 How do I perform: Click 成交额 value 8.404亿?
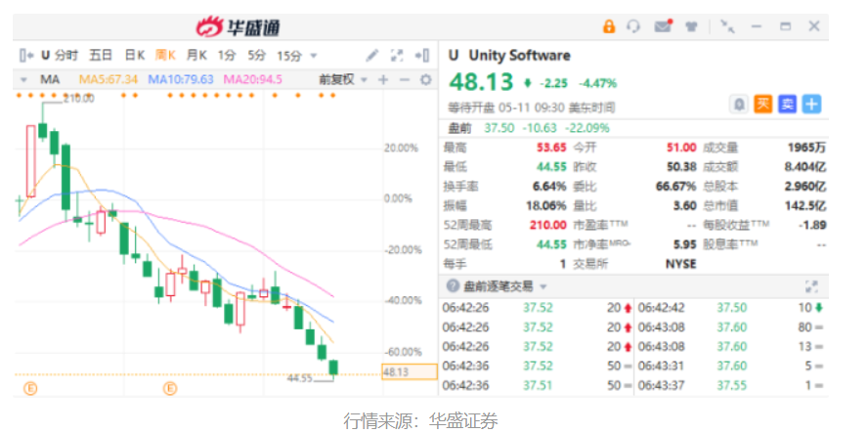coord(804,166)
